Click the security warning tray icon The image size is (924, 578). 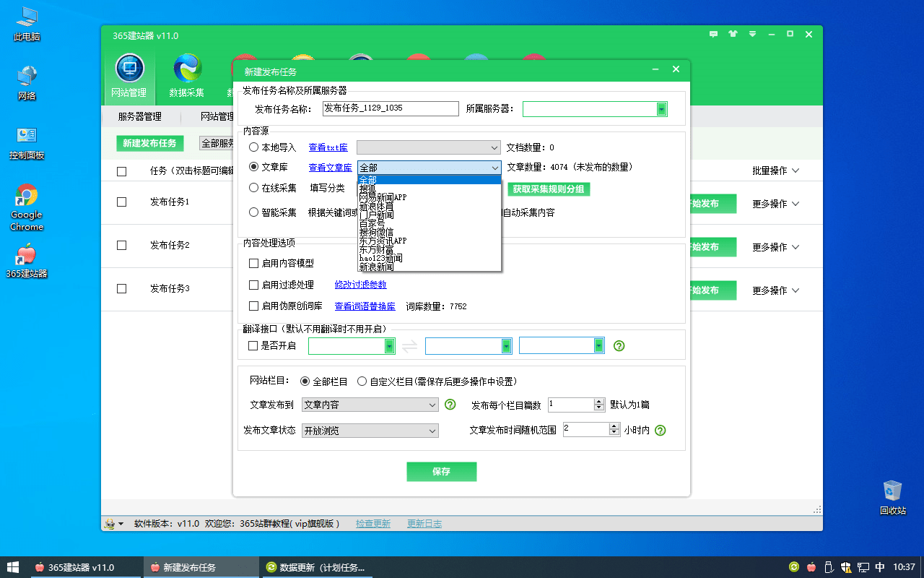(x=846, y=567)
